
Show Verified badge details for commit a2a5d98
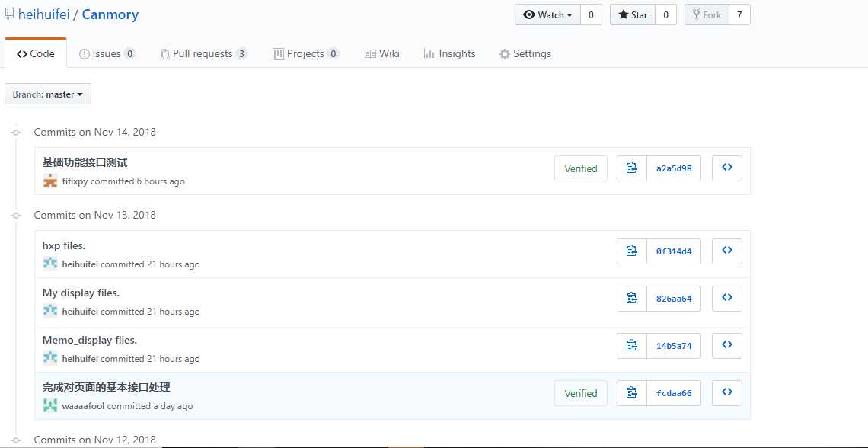581,168
